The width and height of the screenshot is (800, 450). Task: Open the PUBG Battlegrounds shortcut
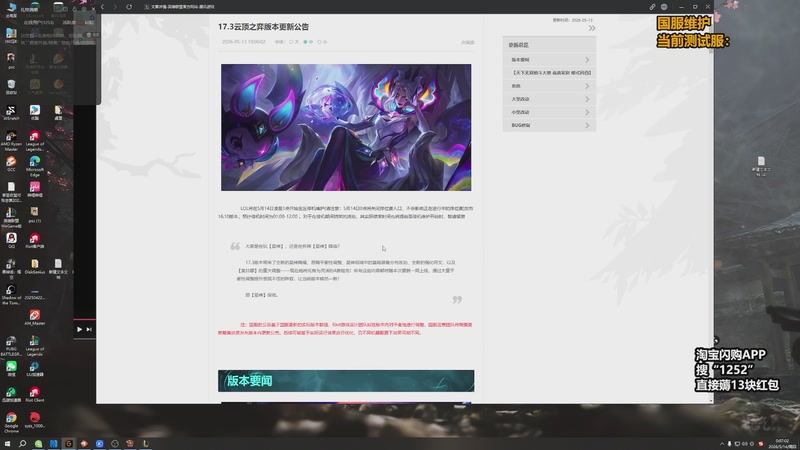pos(11,345)
